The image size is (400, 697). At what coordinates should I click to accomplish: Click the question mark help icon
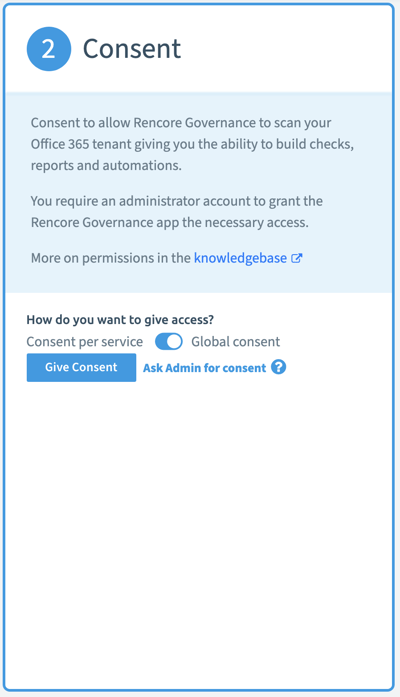pos(279,367)
